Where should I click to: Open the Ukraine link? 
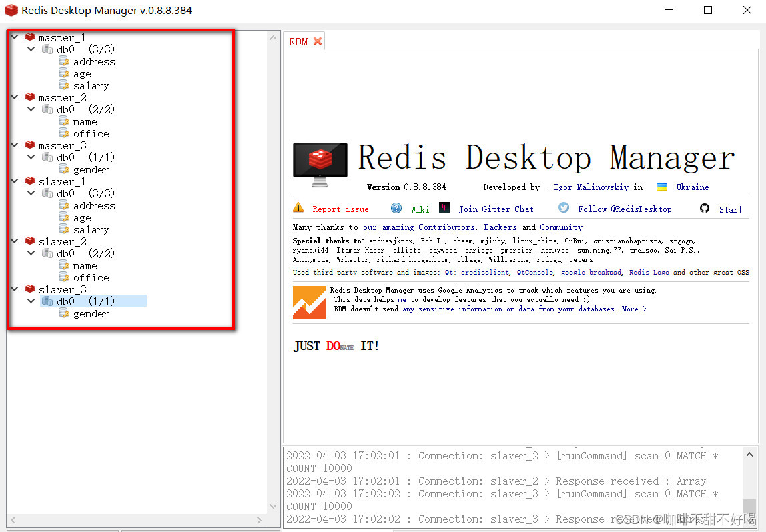(x=692, y=187)
